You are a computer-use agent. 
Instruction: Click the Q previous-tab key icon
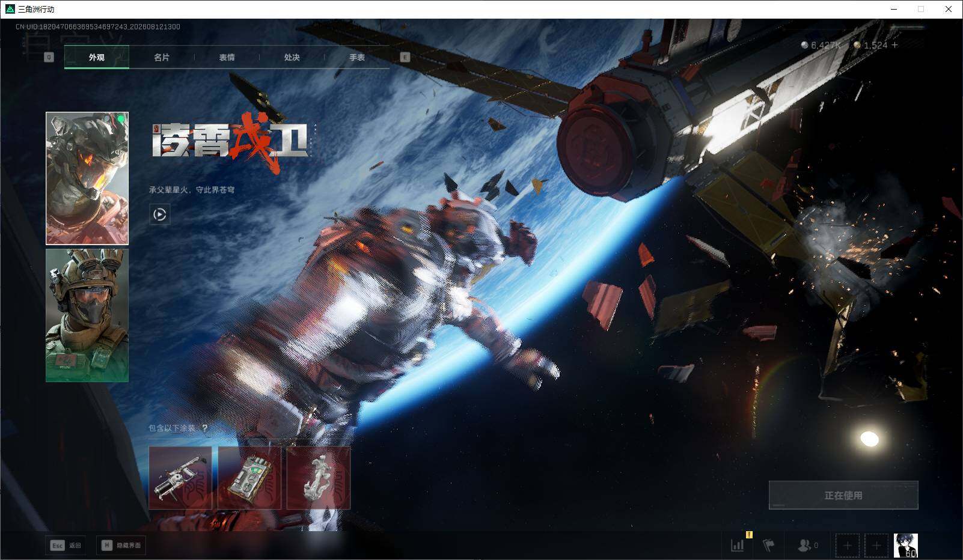coord(49,57)
